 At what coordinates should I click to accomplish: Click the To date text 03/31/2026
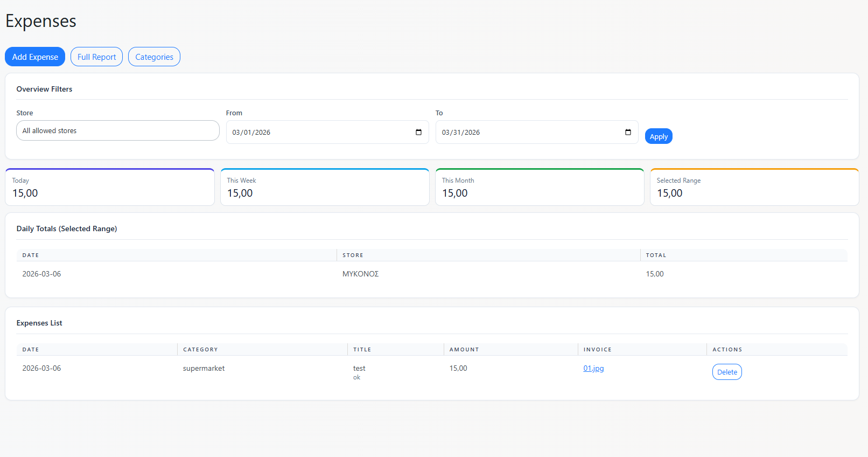click(x=461, y=133)
